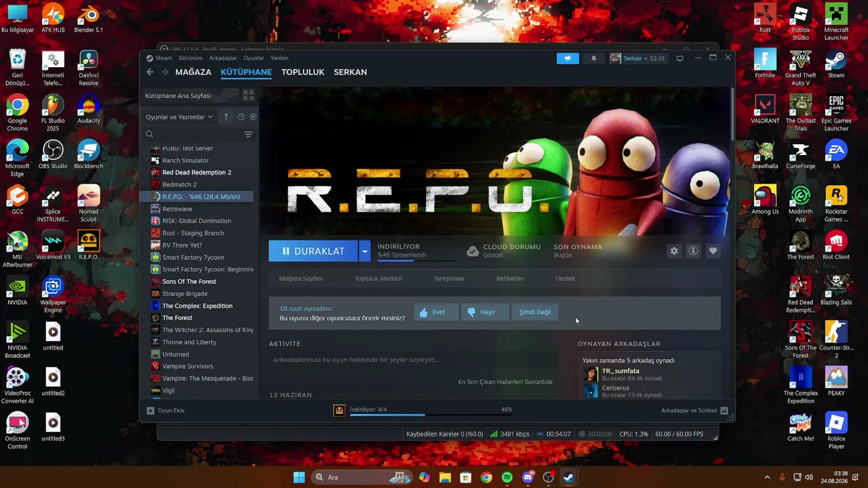This screenshot has height=488, width=868.
Task: Click the Kütüphane Ana Sayfası button
Action: [191, 96]
